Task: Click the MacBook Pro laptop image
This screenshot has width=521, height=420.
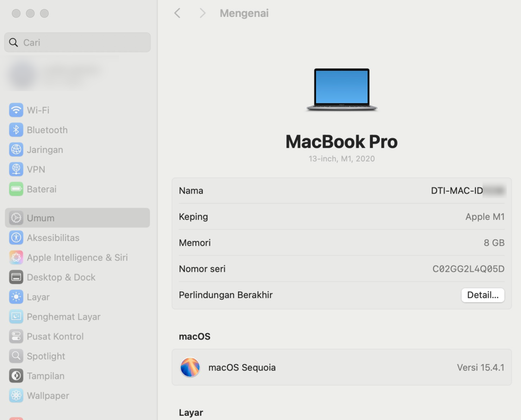Action: click(341, 90)
